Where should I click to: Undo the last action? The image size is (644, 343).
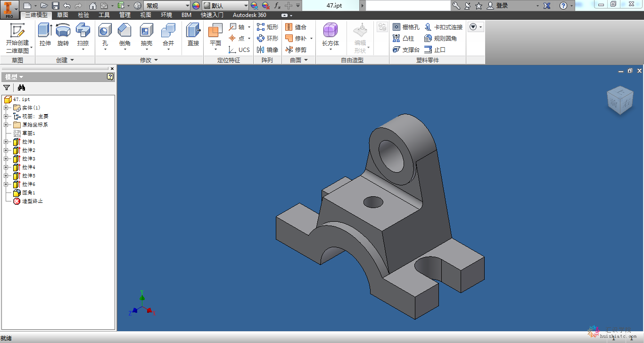pos(67,6)
